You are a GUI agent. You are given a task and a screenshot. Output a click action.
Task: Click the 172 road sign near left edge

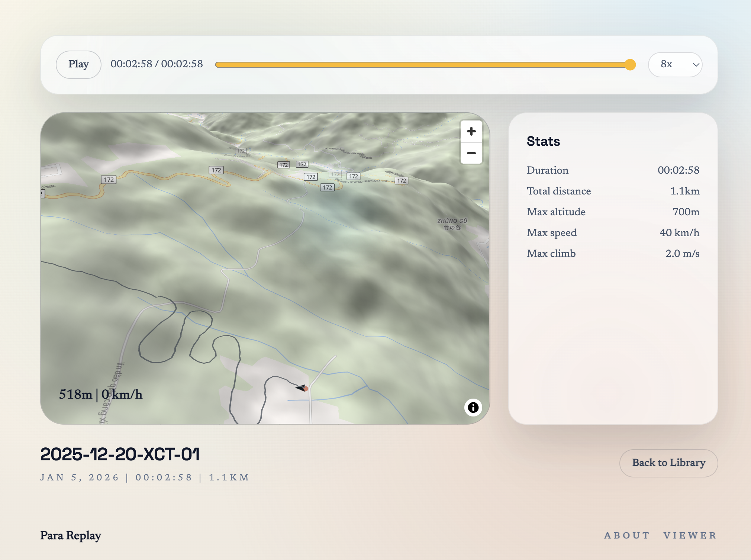tap(109, 180)
